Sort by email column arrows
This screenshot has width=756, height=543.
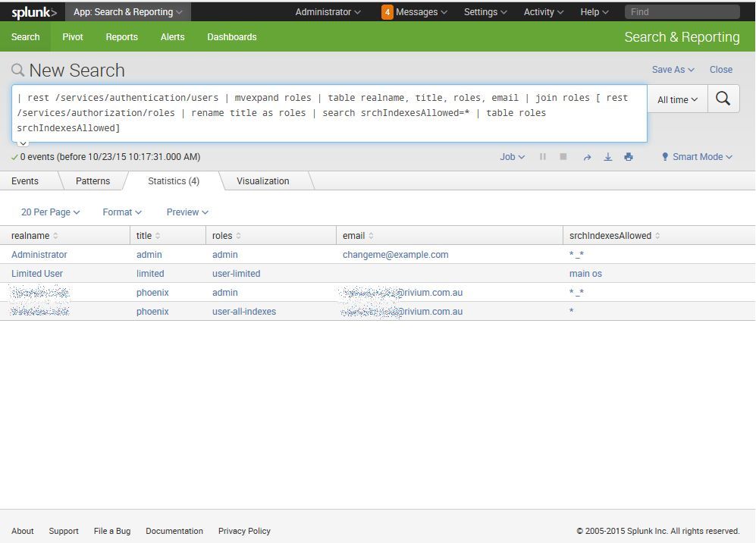click(371, 236)
